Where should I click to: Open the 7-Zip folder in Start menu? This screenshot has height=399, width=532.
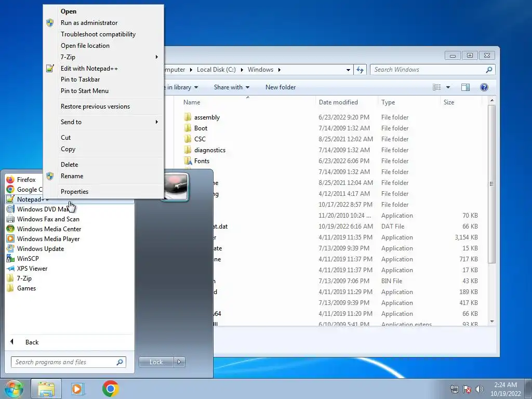click(x=24, y=278)
